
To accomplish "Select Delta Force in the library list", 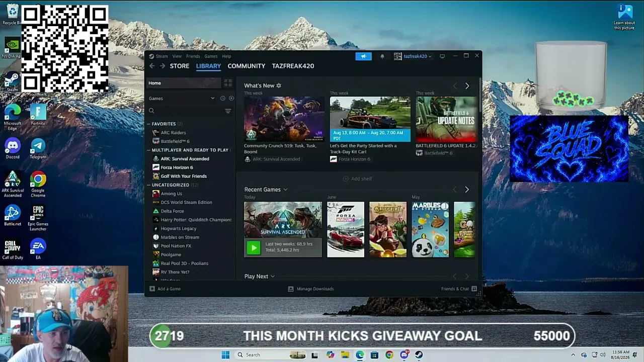I will [172, 211].
